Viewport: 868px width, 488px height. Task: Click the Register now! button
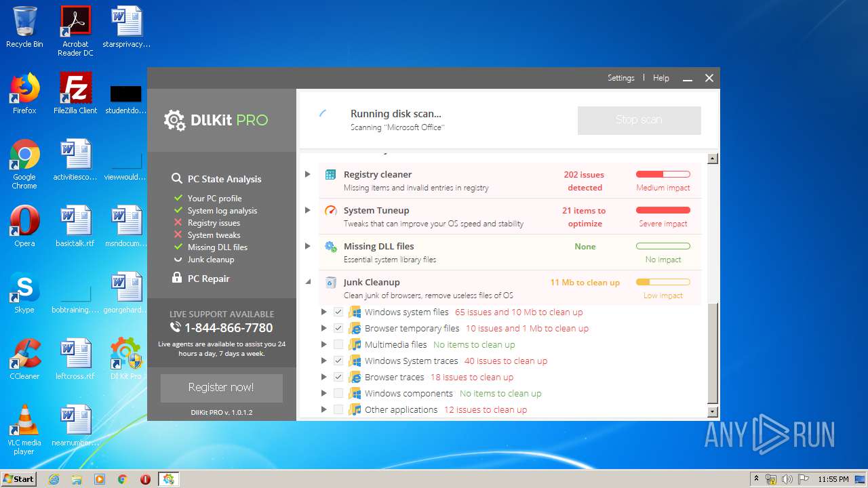pos(221,388)
